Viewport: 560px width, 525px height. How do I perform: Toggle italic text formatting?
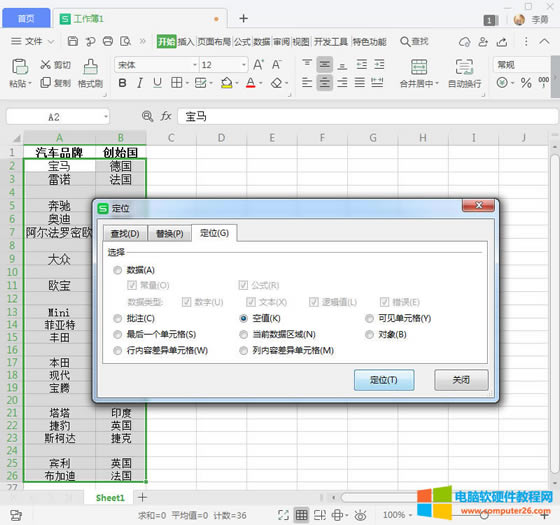140,83
